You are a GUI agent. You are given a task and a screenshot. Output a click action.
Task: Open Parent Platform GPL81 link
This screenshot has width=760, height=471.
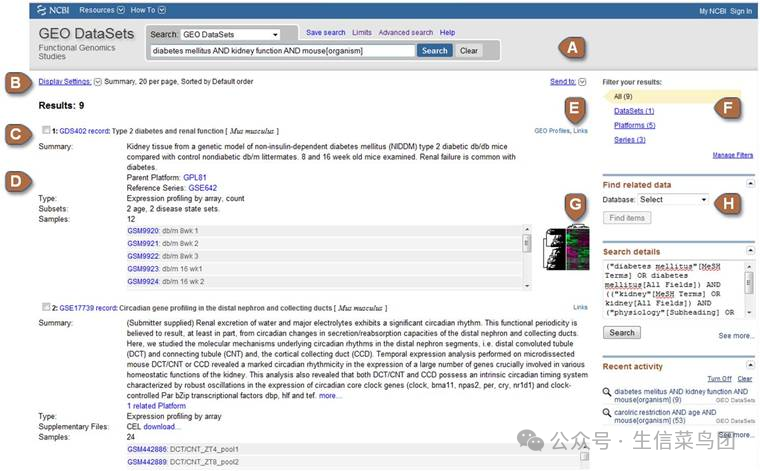tap(195, 177)
